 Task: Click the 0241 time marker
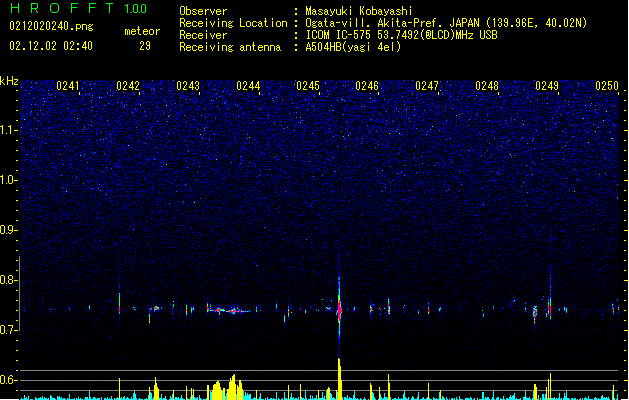click(68, 86)
